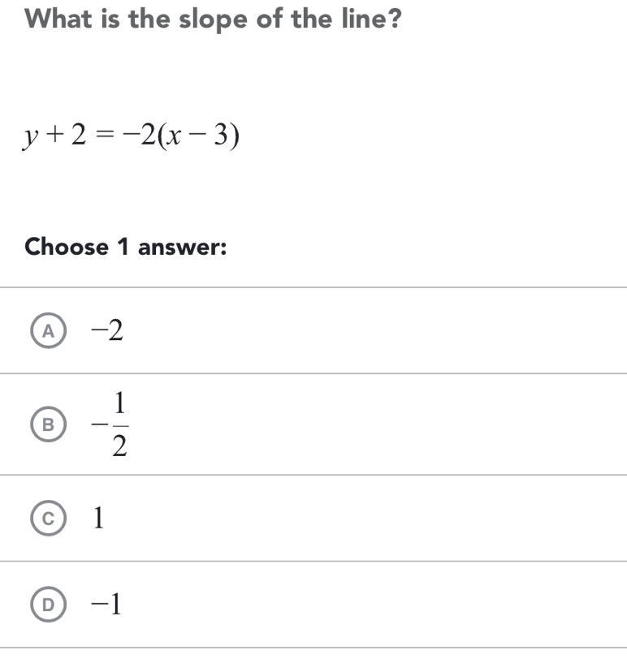
Task: Click the −2 answer value text
Action: click(107, 330)
